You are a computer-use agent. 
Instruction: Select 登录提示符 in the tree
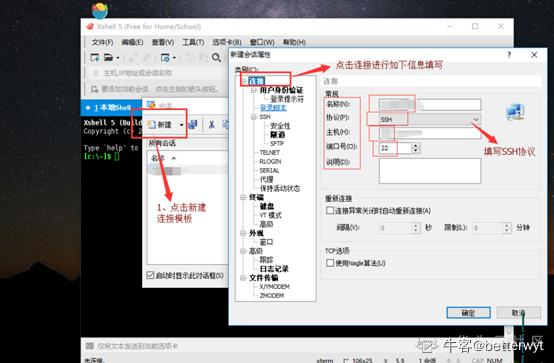(287, 99)
